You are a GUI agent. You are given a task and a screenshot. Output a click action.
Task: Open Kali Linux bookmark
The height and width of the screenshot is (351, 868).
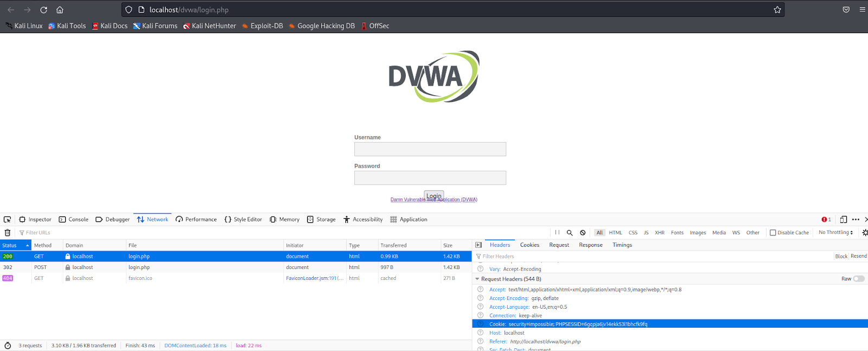point(24,26)
